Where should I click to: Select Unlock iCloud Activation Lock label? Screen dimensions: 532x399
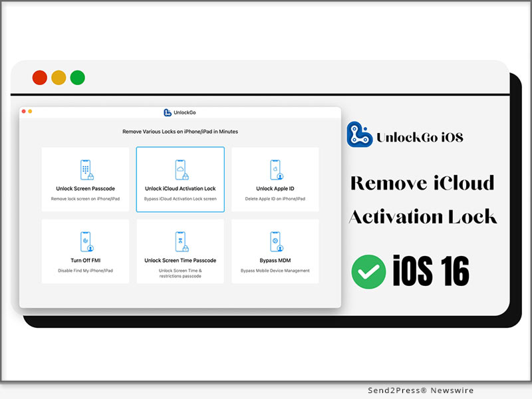click(x=180, y=189)
